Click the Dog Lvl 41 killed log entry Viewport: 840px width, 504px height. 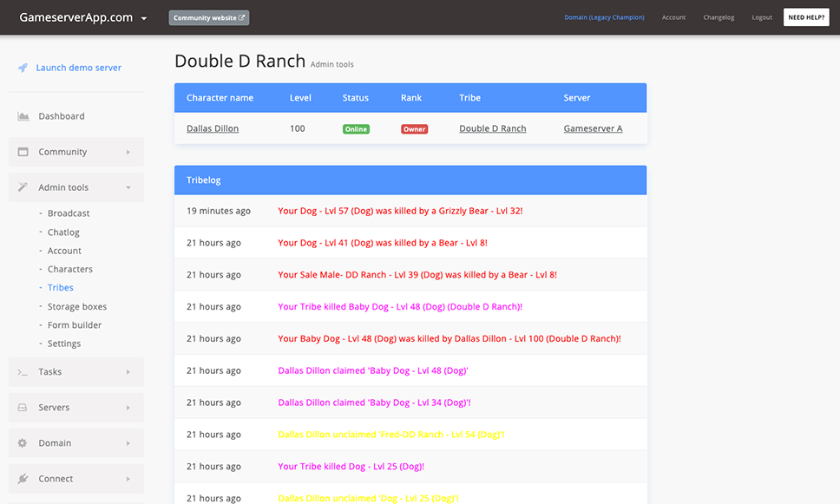coord(383,243)
